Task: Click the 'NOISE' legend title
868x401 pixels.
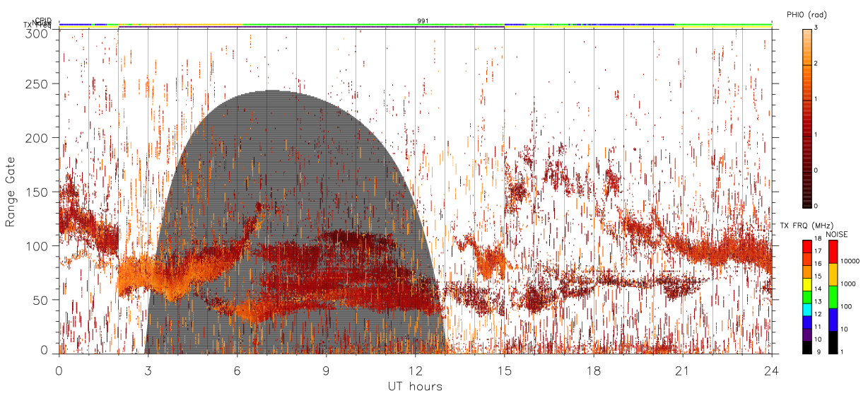Action: point(836,233)
